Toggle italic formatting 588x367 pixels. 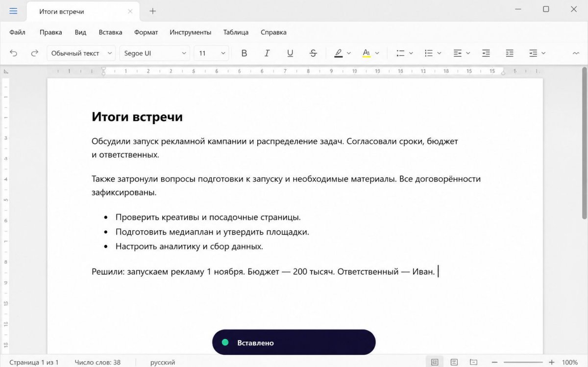(x=267, y=53)
